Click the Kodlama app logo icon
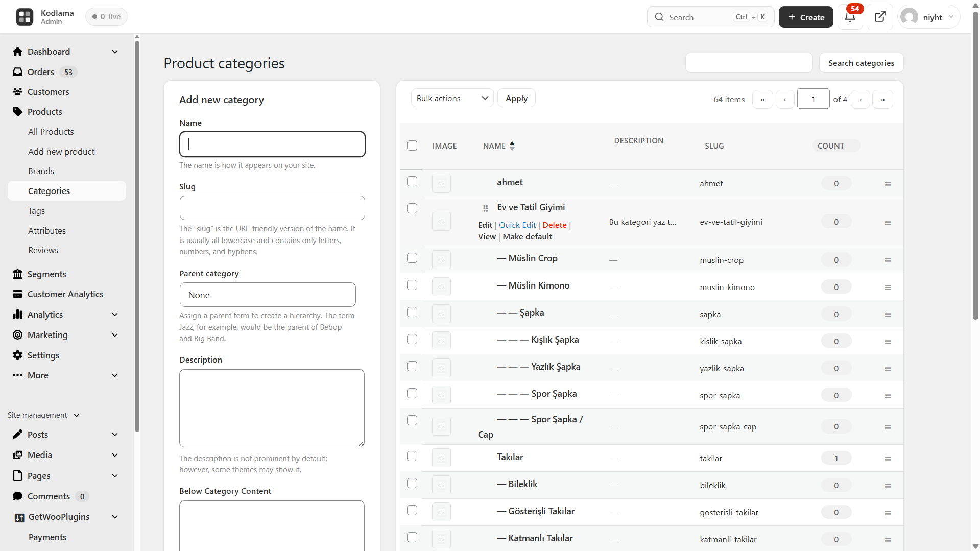The image size is (980, 551). (x=25, y=17)
